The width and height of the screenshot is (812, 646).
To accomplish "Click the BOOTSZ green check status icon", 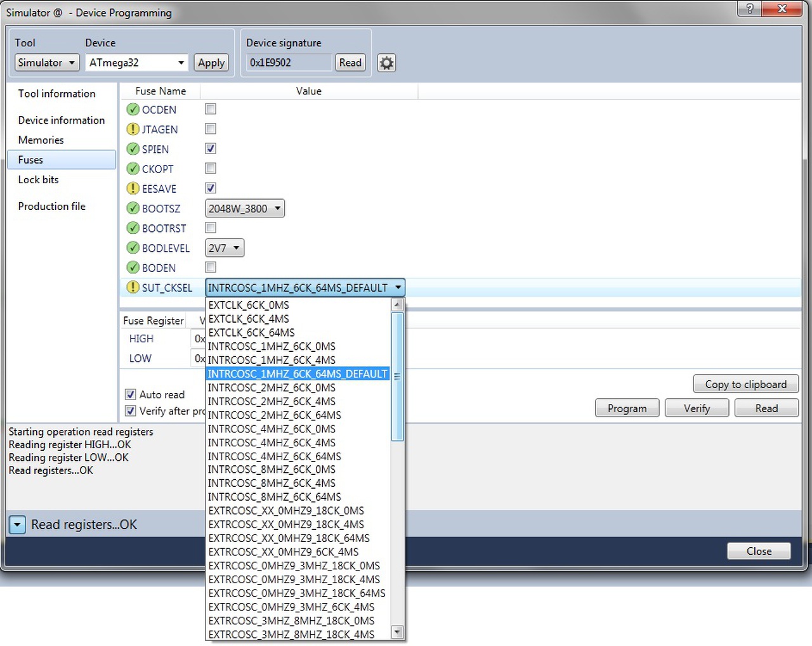I will (133, 208).
